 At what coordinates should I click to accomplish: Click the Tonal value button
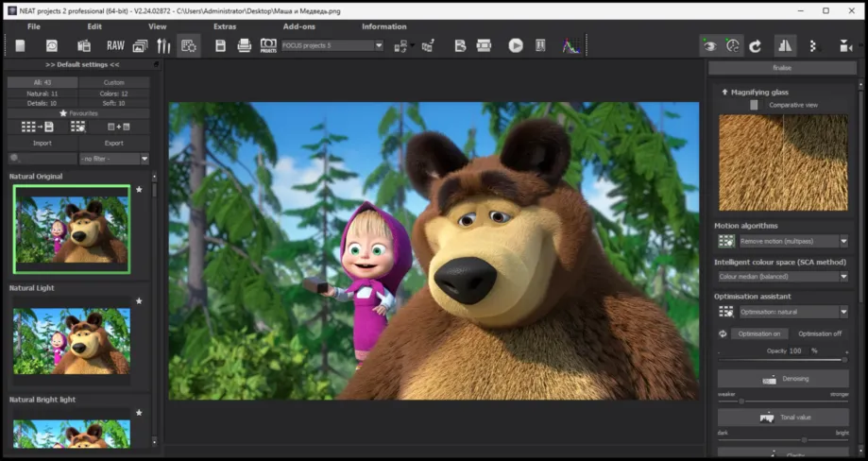click(x=783, y=418)
